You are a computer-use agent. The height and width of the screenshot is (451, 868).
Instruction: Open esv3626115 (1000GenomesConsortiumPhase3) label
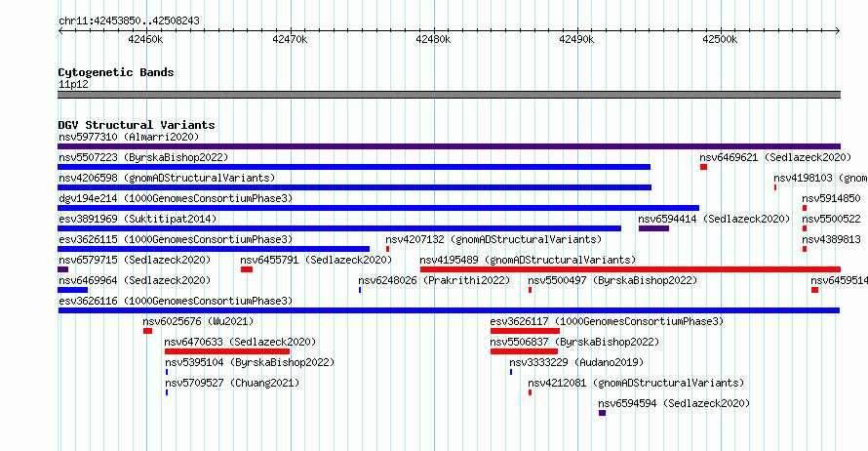[176, 239]
